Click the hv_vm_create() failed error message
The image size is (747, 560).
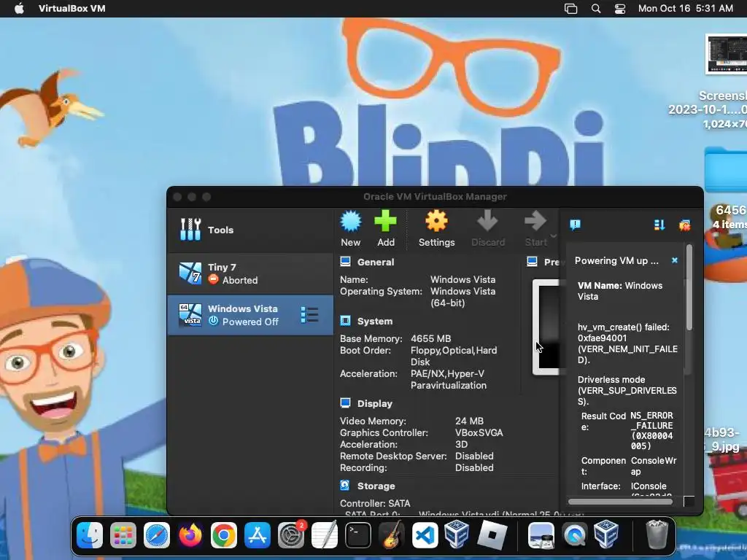tap(627, 343)
